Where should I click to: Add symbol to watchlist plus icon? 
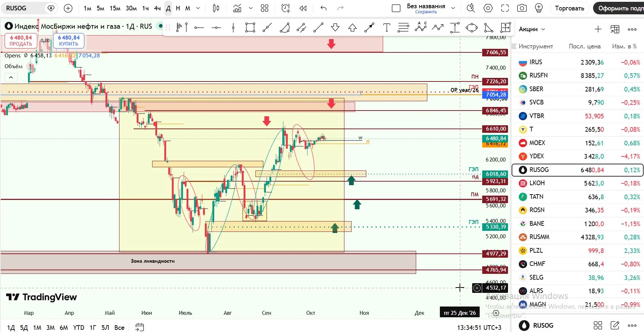click(x=598, y=29)
